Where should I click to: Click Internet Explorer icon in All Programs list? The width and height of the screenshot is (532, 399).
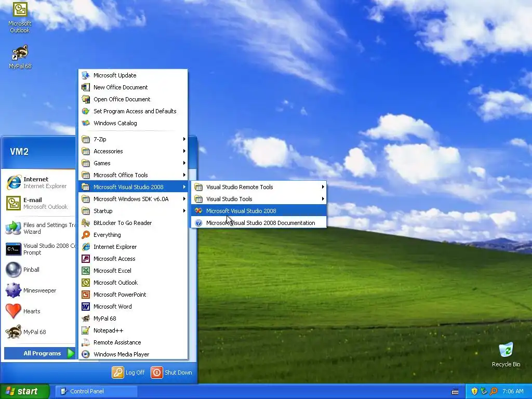(86, 247)
